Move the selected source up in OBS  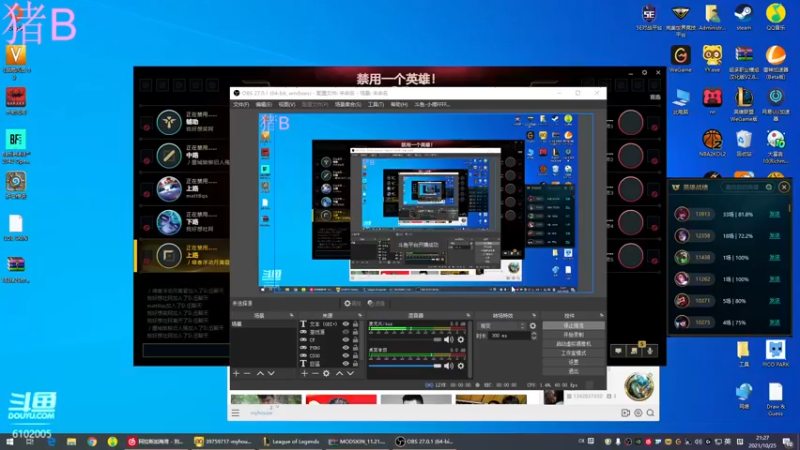[339, 373]
